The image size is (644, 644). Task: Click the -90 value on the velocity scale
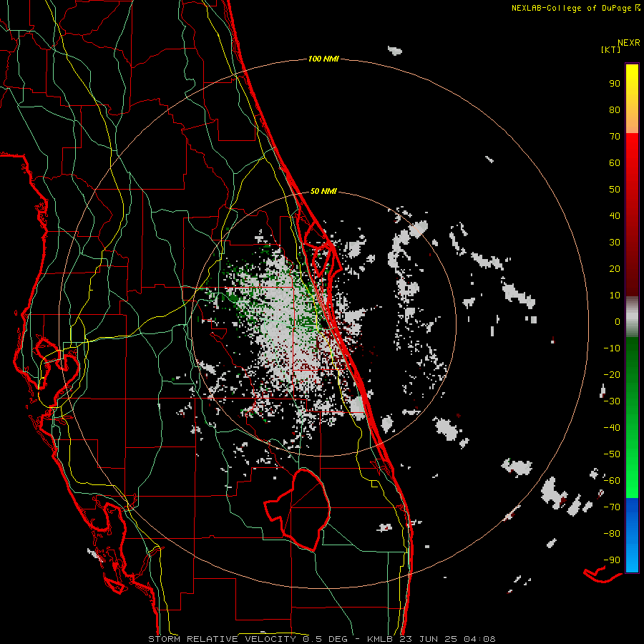click(x=612, y=560)
